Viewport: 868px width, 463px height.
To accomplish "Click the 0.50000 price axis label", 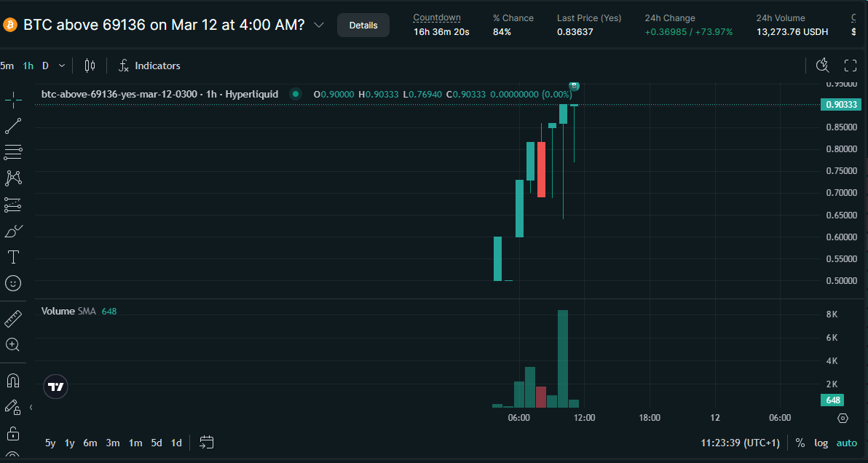I will click(842, 281).
